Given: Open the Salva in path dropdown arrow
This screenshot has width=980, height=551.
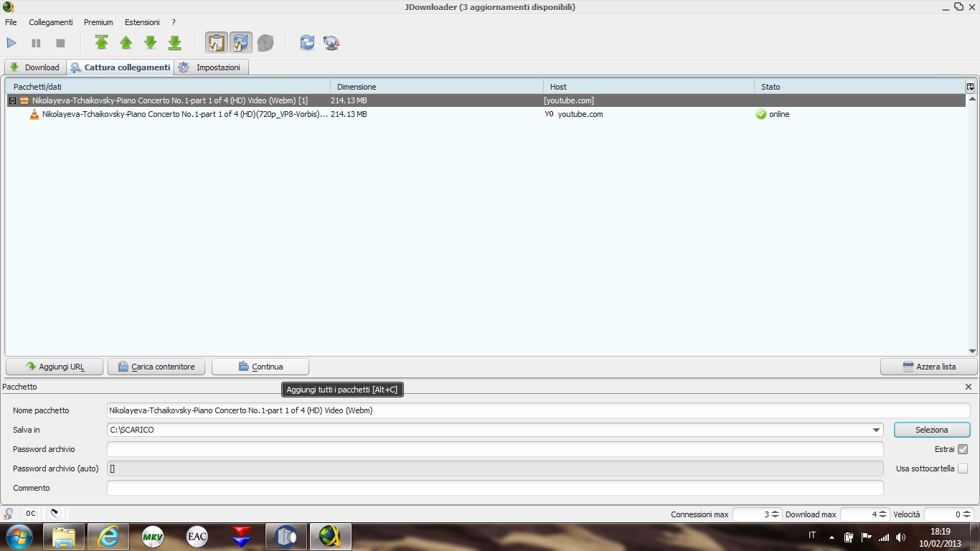Looking at the screenshot, I should coord(877,430).
